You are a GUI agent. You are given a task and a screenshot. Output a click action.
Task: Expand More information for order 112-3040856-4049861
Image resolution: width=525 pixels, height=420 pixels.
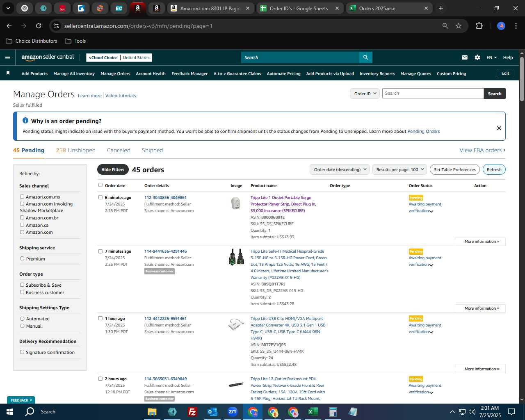(x=480, y=242)
